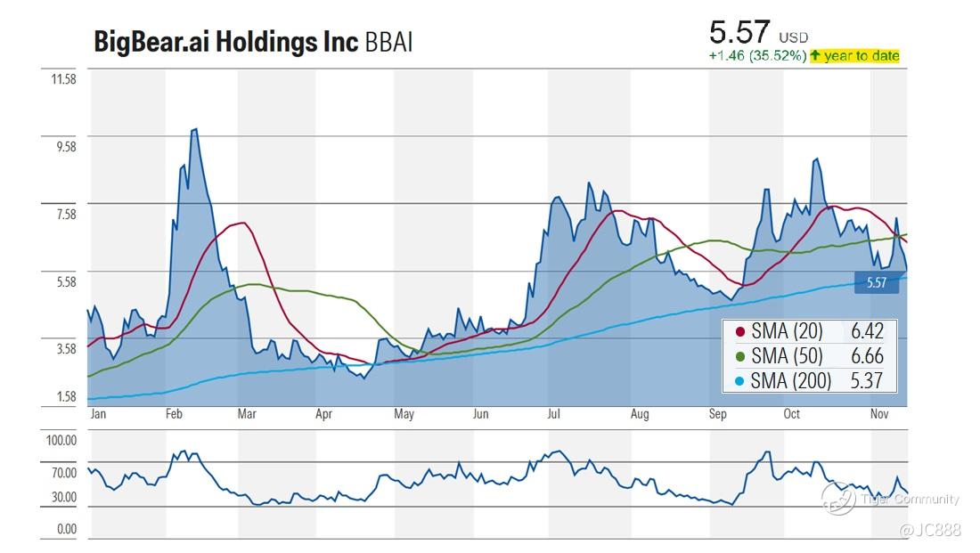Screen dimensions: 980x553
Task: Click the BigBear.ai Holdings Inc title
Action: point(225,42)
